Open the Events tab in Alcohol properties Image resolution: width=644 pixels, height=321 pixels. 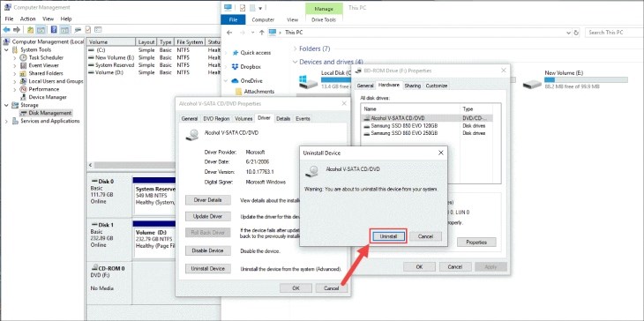(x=303, y=119)
